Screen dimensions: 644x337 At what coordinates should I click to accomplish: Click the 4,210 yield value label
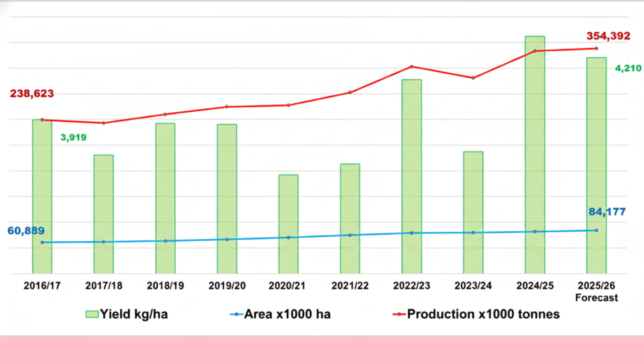coord(629,69)
